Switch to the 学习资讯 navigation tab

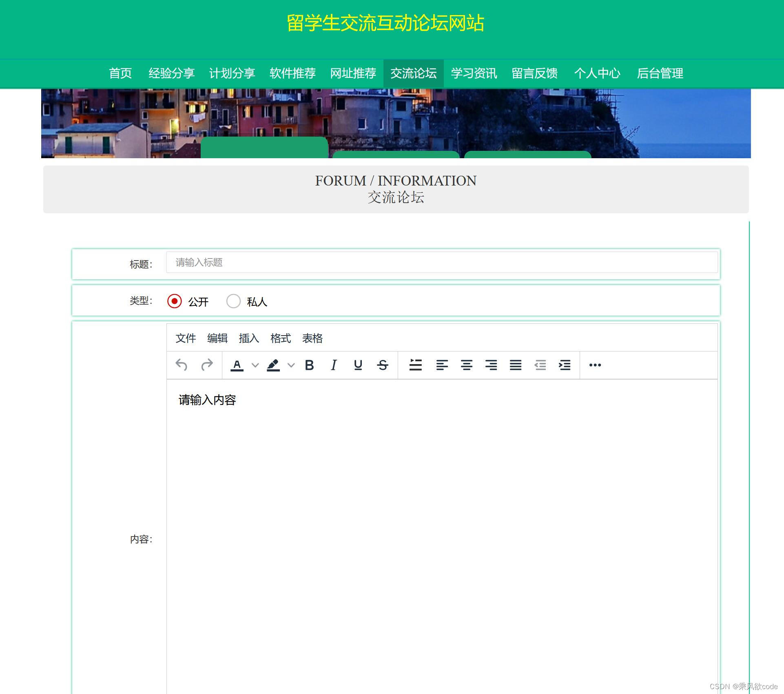(473, 73)
